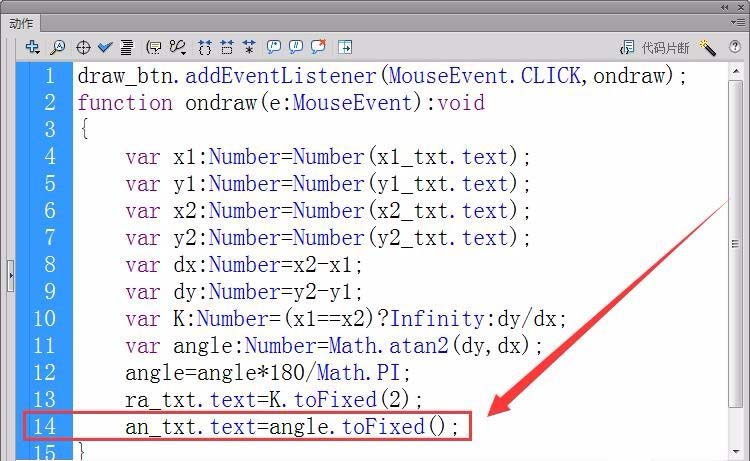
Task: Toggle Script Assist magic wand icon
Action: (x=707, y=47)
